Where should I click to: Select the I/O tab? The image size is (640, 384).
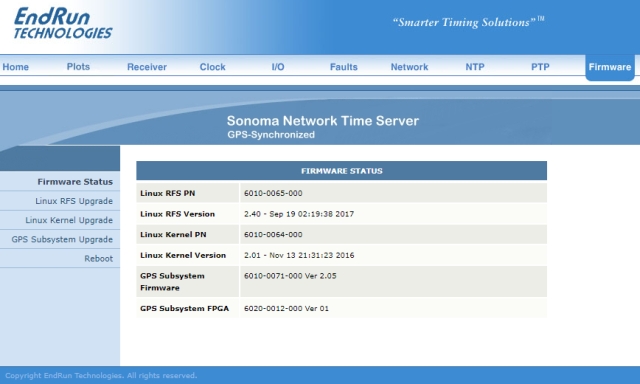[278, 67]
